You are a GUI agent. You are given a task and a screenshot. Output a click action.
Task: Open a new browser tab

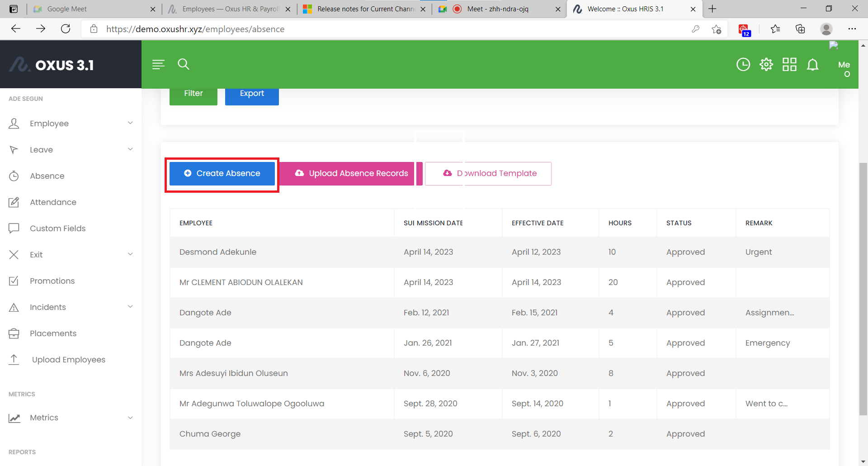pos(712,9)
